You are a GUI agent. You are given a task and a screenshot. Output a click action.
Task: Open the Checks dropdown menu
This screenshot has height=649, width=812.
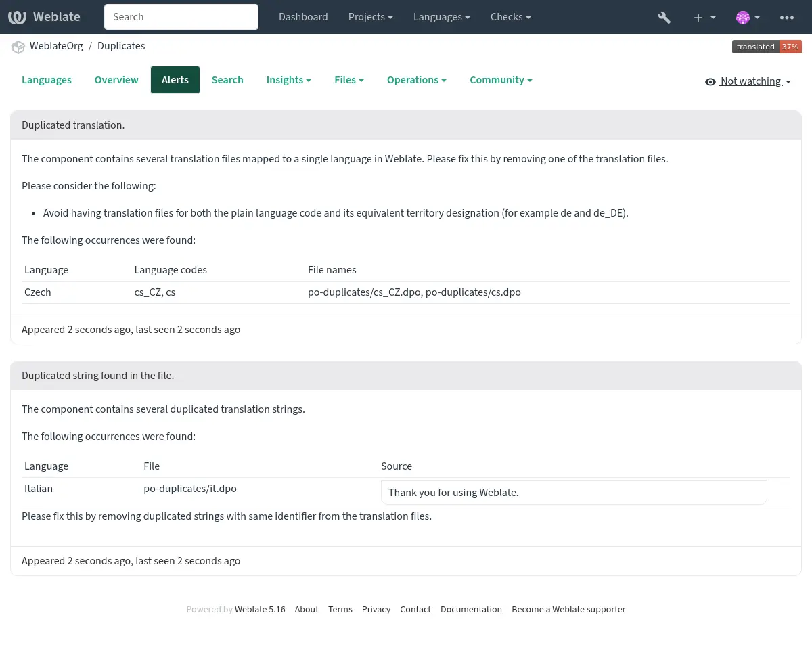tap(510, 17)
